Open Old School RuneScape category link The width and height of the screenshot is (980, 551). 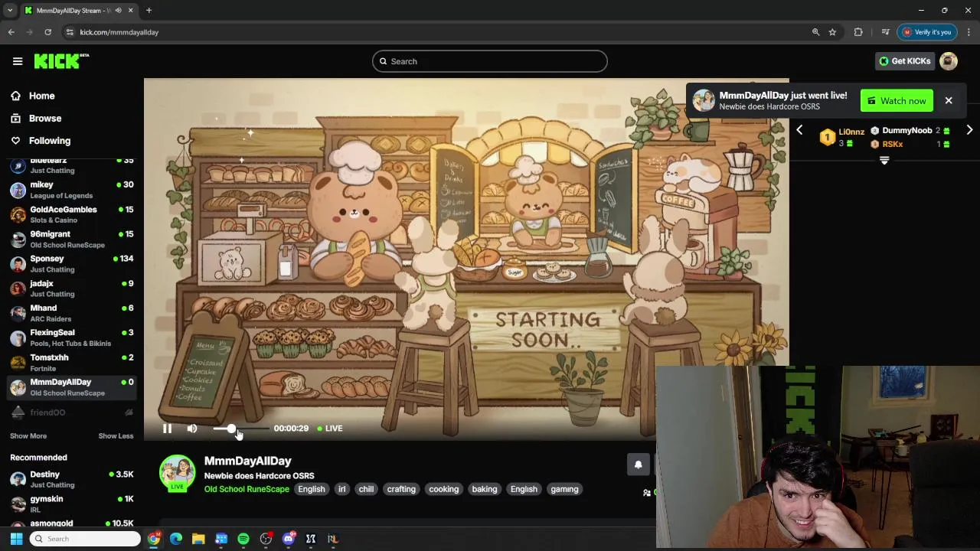click(247, 489)
